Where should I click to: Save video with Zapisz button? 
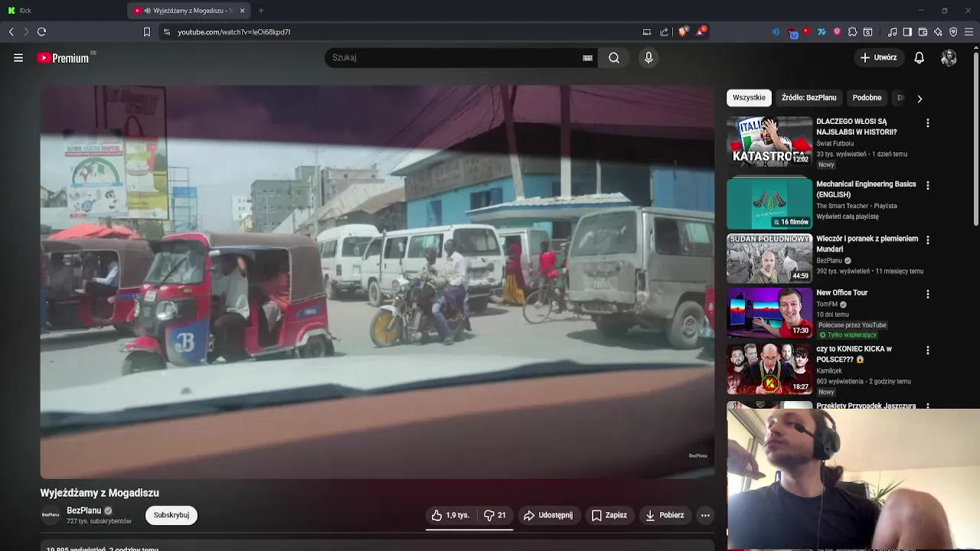pos(609,515)
